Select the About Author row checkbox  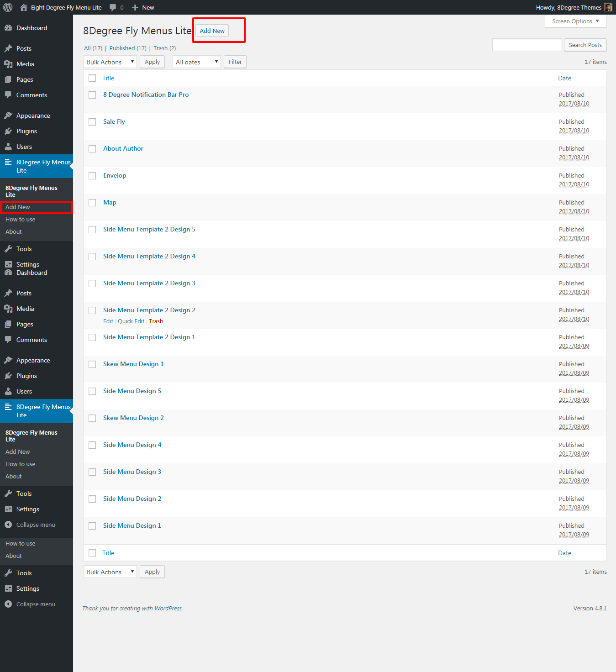pos(92,149)
